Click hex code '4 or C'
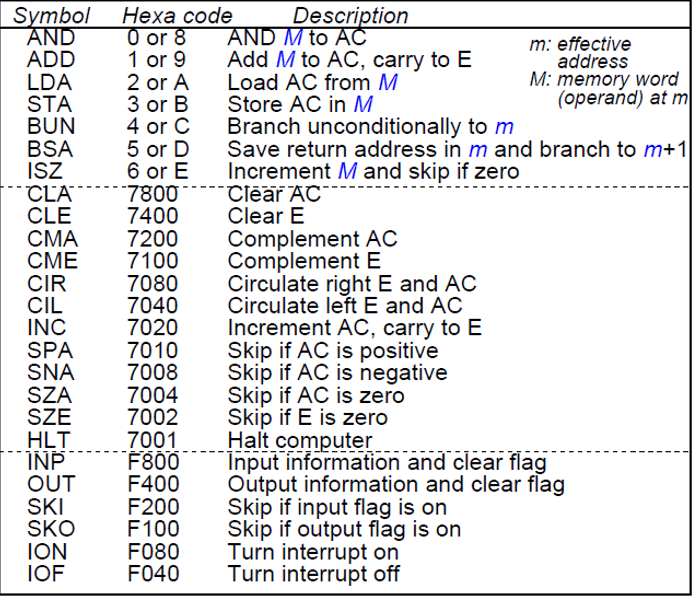693x597 pixels. point(158,127)
